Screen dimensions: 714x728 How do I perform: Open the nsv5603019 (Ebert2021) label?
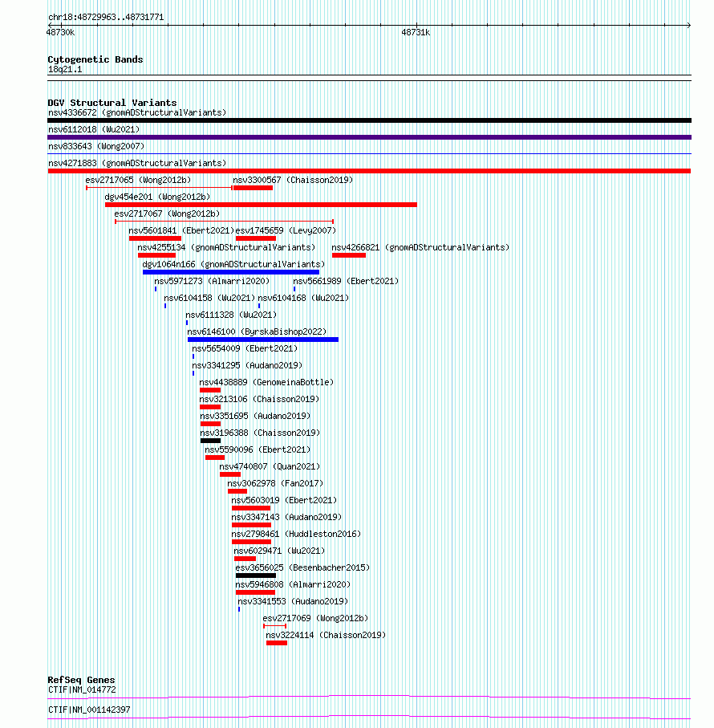pos(284,501)
